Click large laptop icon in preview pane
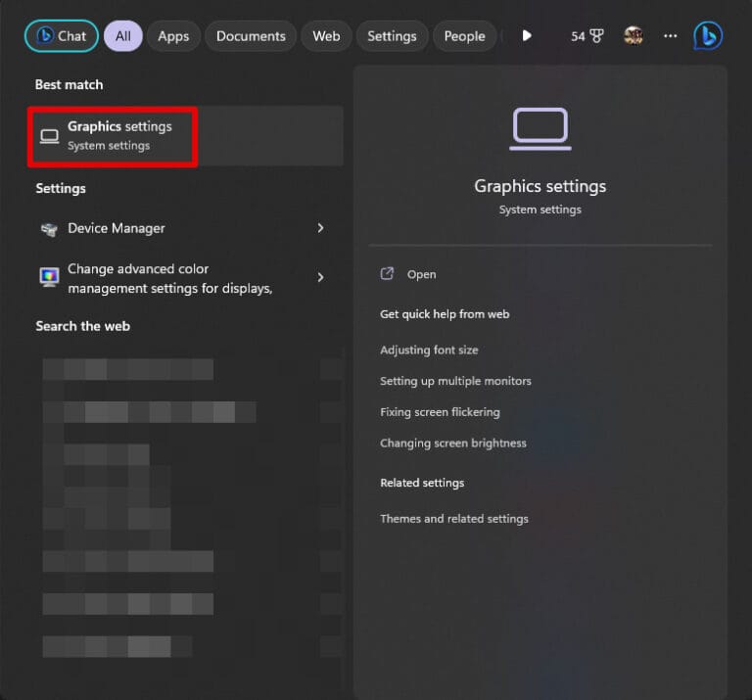752x700 pixels. tap(540, 129)
